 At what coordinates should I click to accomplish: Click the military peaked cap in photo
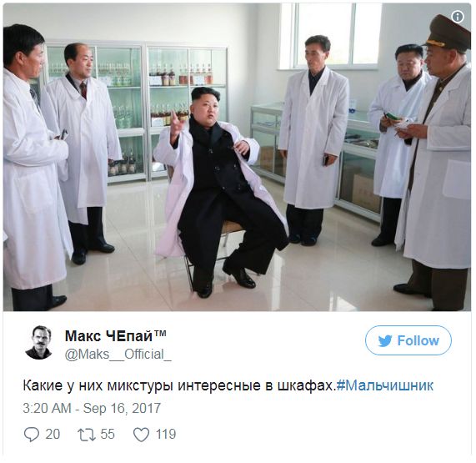447,33
